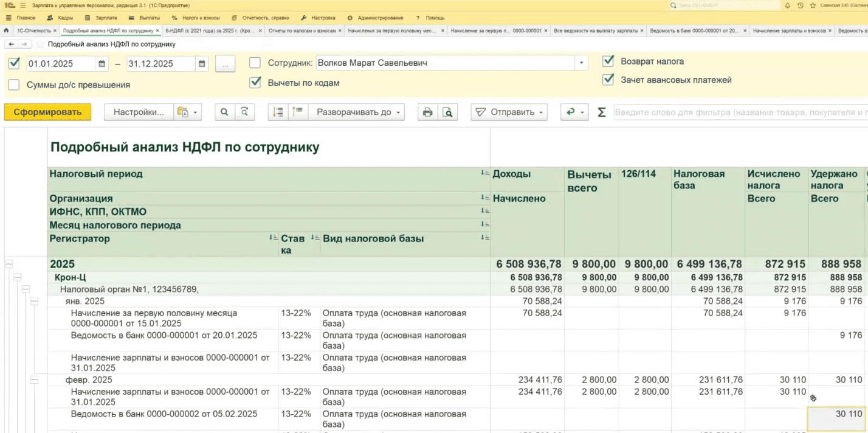The width and height of the screenshot is (868, 433).
Task: Click the search magnifier icon
Action: point(224,113)
